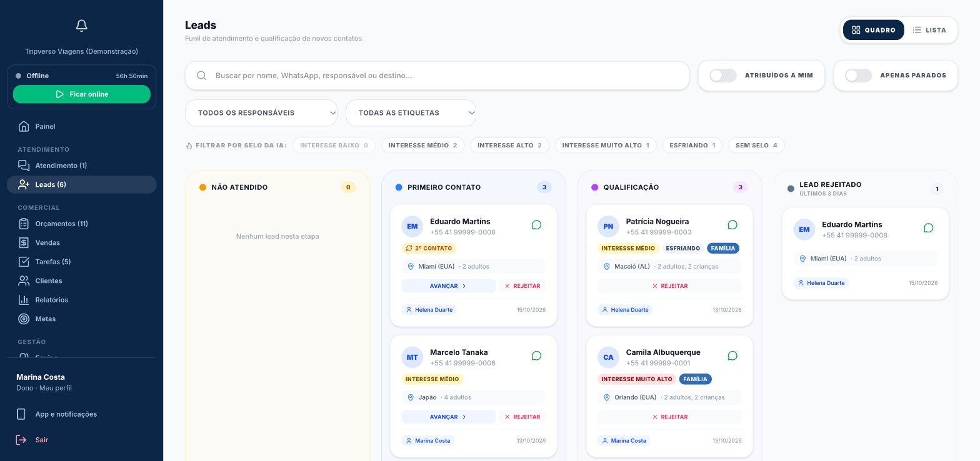This screenshot has height=461, width=980.
Task: Open WhatsApp chat on Eduardo Martins Primeiro Contato card
Action: point(536,225)
